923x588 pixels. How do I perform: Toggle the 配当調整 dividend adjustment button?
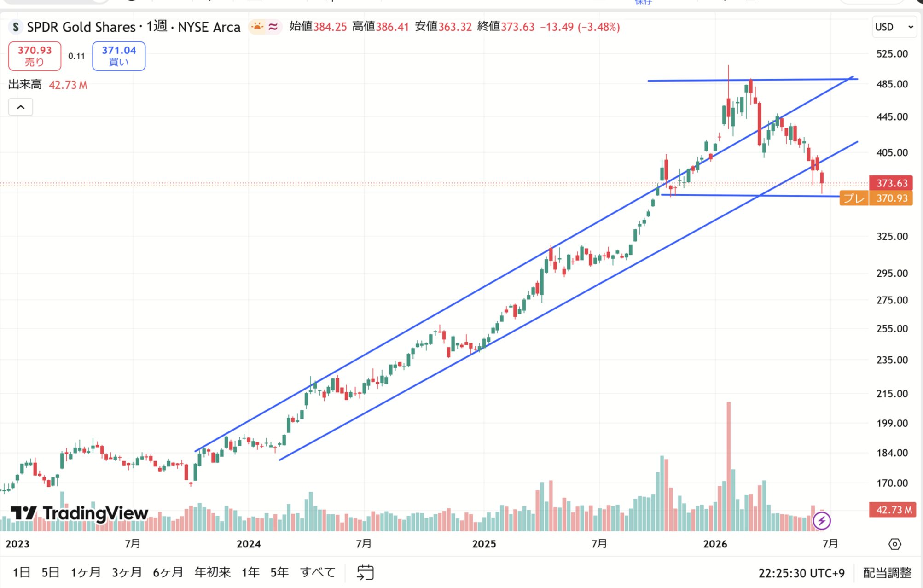tap(887, 573)
